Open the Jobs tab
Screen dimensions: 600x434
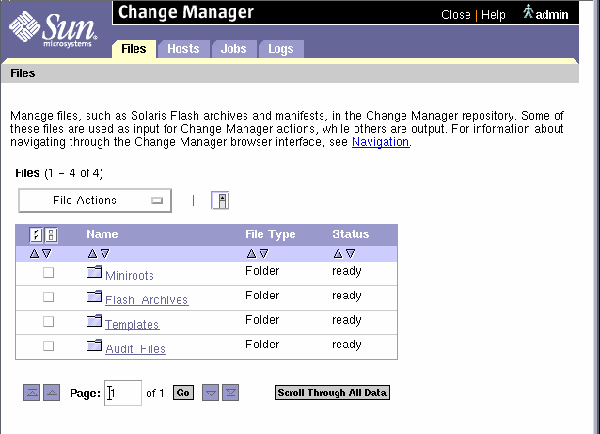pyautogui.click(x=232, y=49)
